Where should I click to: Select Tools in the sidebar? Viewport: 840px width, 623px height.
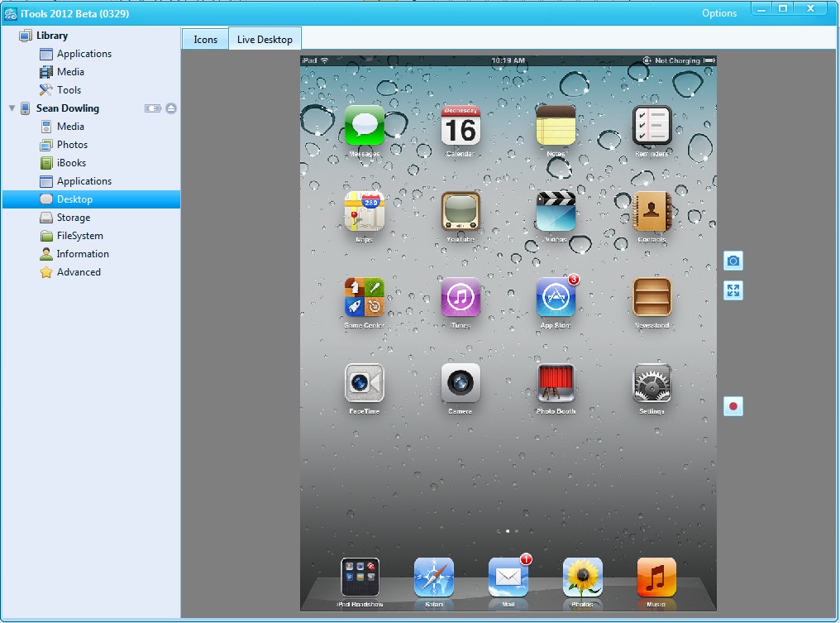pos(69,90)
